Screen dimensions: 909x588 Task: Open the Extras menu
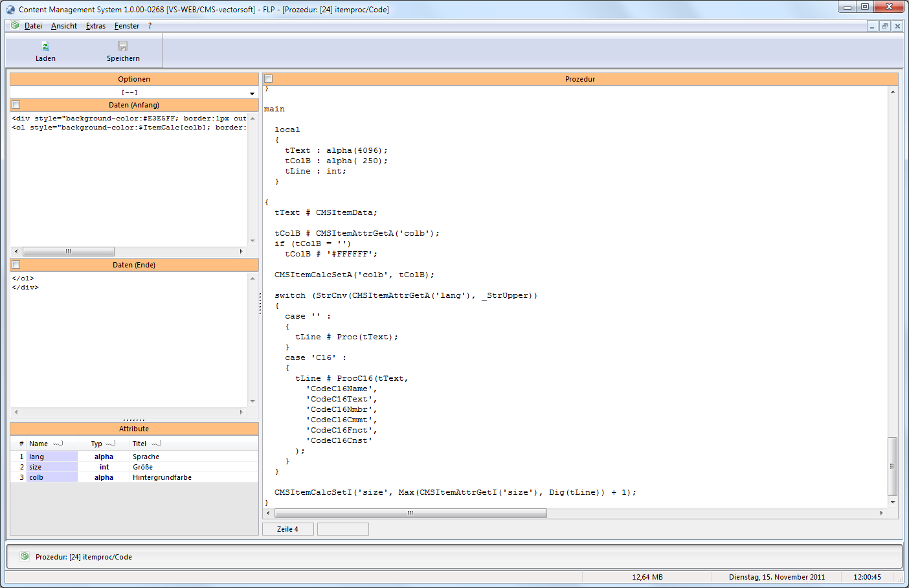96,26
